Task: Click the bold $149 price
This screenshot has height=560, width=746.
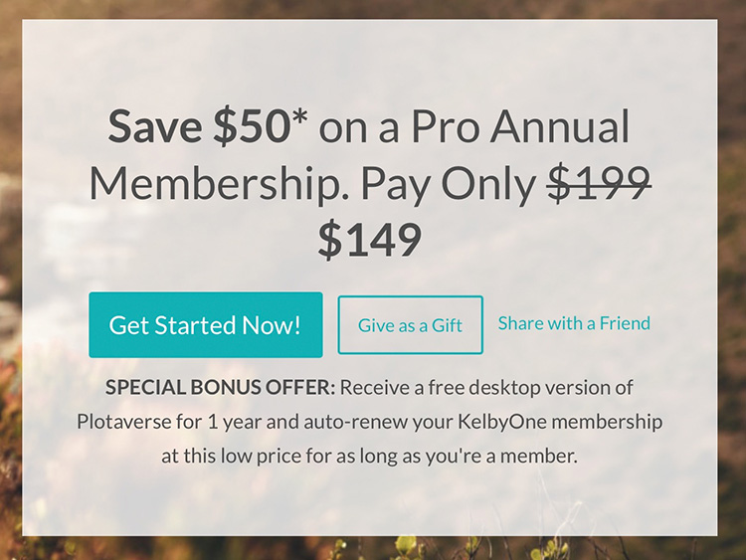Action: point(370,240)
